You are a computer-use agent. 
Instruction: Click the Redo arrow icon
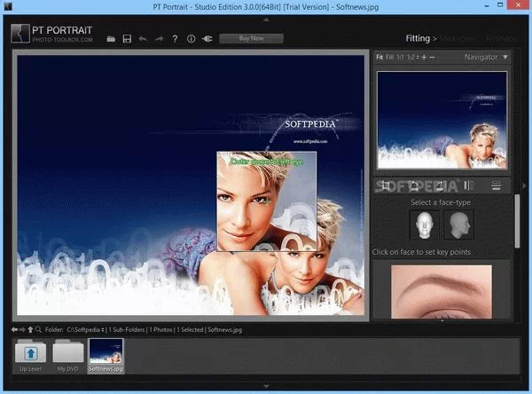pyautogui.click(x=159, y=39)
